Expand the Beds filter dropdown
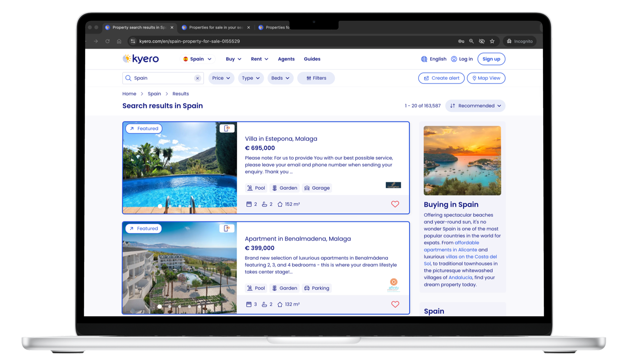623x364 pixels. [x=280, y=78]
